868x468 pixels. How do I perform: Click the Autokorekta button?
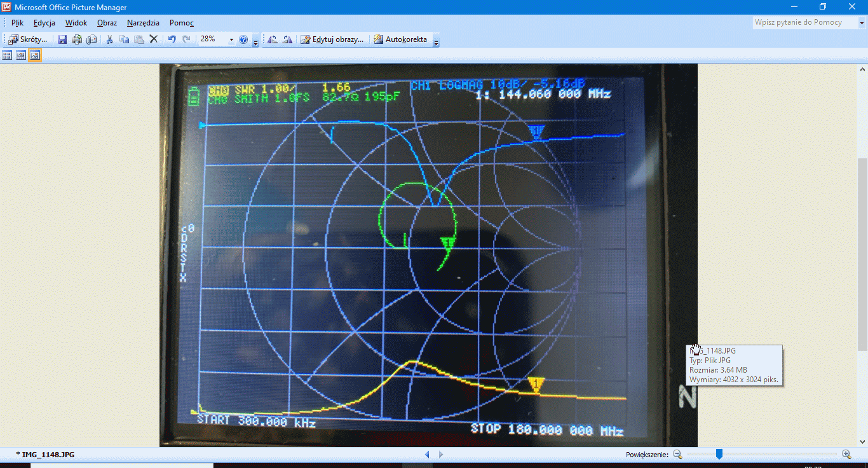click(400, 39)
